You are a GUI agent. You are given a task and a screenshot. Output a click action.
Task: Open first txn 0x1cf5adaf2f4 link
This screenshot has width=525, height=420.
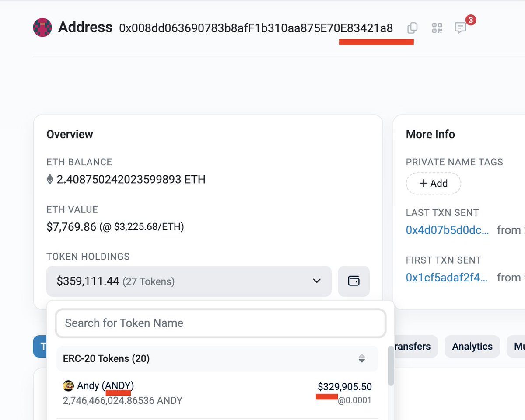[447, 277]
